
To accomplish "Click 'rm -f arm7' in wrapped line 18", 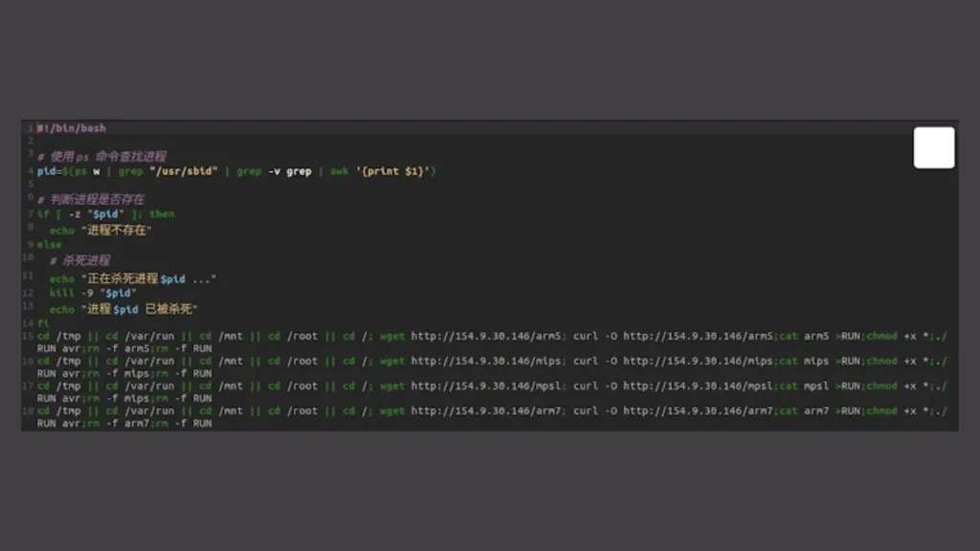I will (x=118, y=424).
